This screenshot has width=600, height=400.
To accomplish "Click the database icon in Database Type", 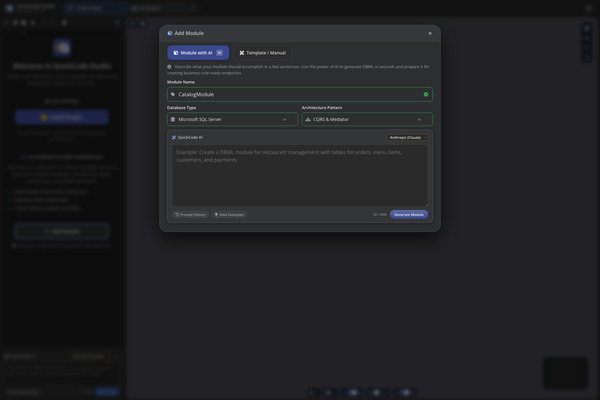I will (173, 119).
